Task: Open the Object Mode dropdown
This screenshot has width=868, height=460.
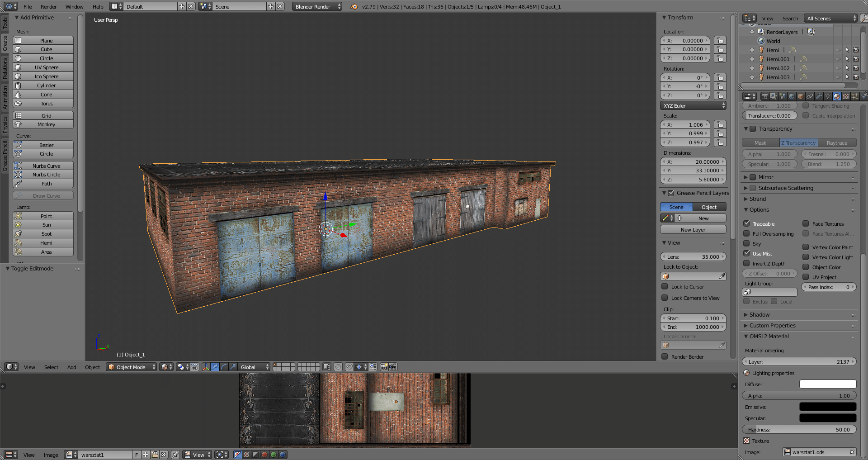Action: coord(132,367)
